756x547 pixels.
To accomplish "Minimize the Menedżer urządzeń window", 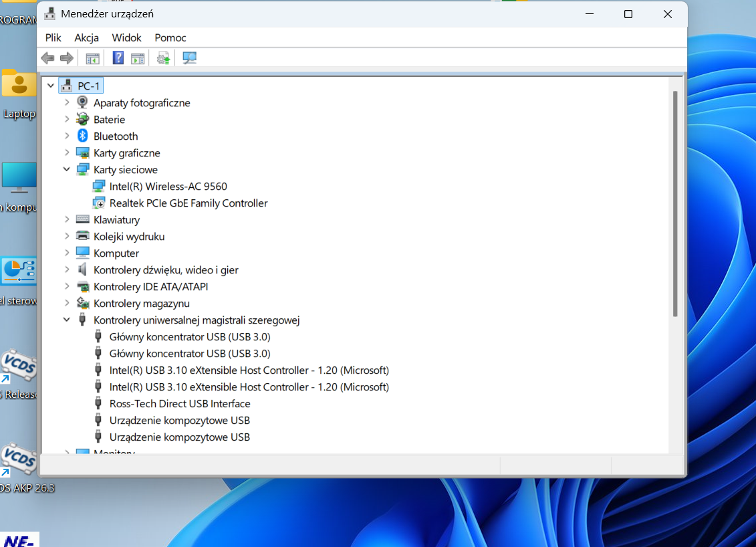I will pos(589,14).
